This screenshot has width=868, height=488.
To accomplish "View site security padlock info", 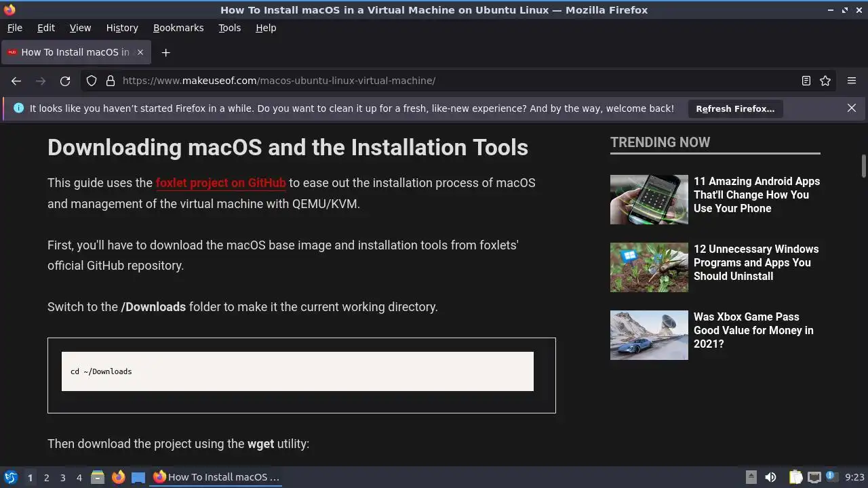I will tap(111, 81).
